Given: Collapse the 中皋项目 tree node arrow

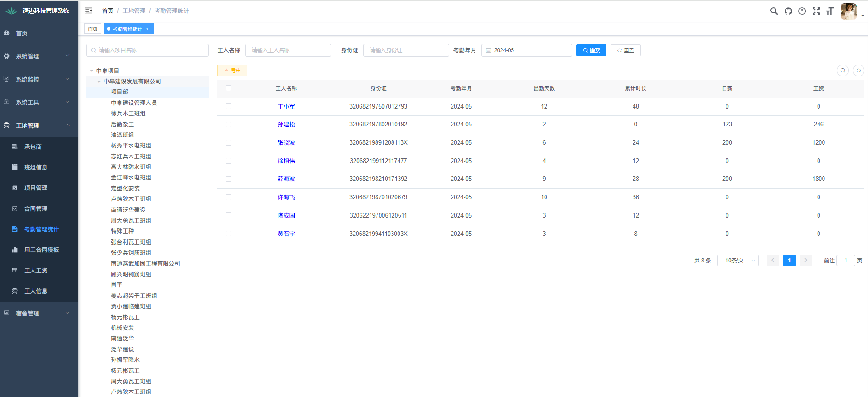Looking at the screenshot, I should 92,71.
